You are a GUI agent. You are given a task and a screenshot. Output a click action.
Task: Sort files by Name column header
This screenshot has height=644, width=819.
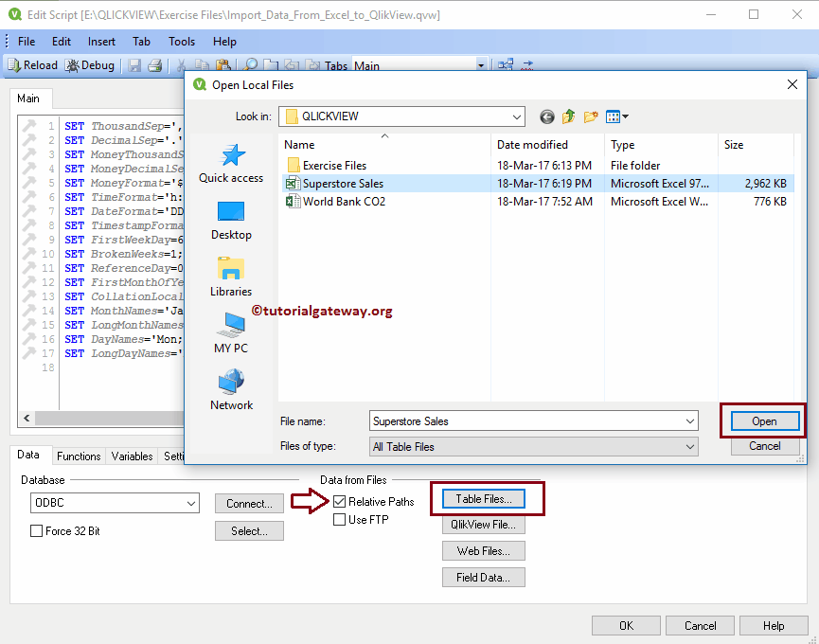click(385, 145)
